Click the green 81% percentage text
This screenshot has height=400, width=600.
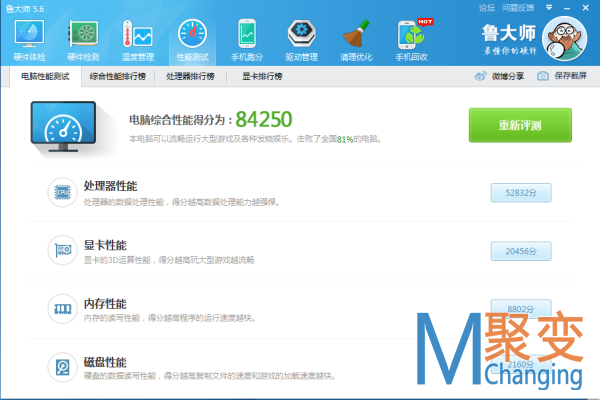pyautogui.click(x=345, y=139)
